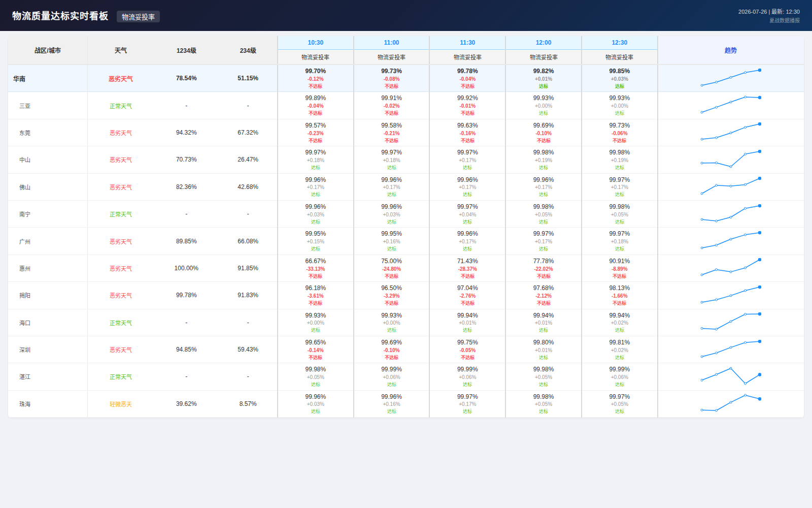Select the 广州 city row label
This screenshot has height=508, width=812.
coord(25,242)
